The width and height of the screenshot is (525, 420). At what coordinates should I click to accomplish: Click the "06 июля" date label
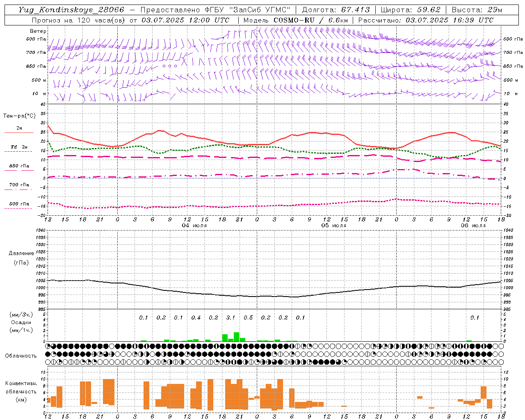pos(473,226)
